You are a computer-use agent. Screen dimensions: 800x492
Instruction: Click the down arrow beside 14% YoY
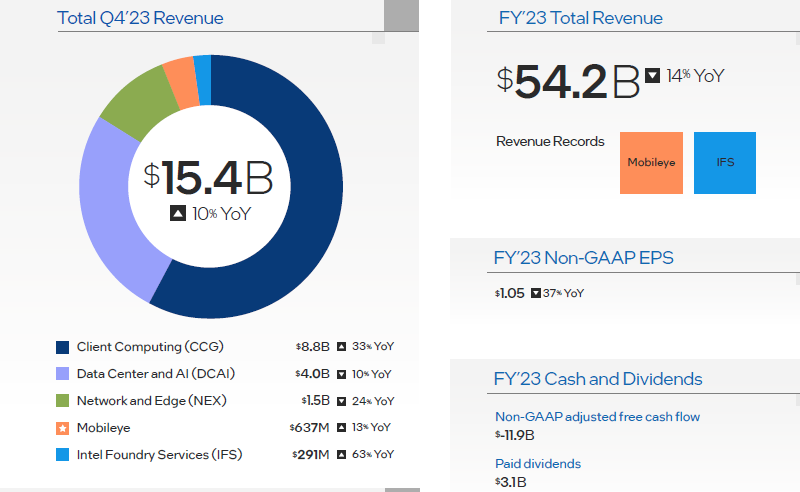653,76
